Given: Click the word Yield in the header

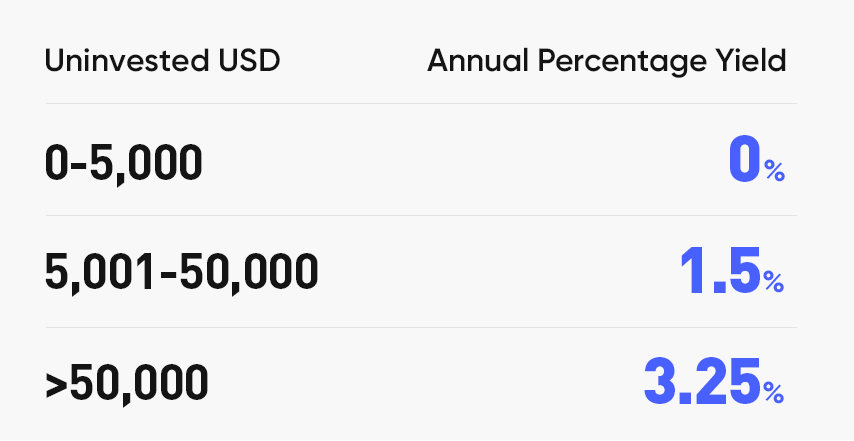Looking at the screenshot, I should pyautogui.click(x=757, y=61).
